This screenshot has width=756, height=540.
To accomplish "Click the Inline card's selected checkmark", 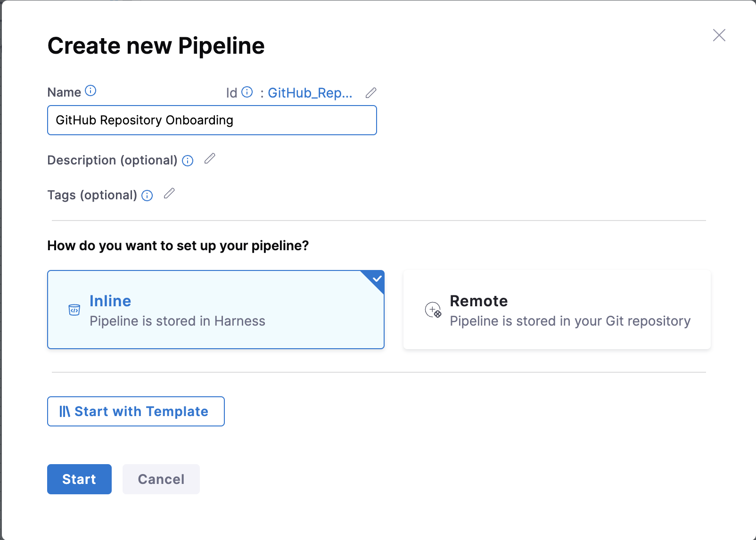I will point(377,278).
